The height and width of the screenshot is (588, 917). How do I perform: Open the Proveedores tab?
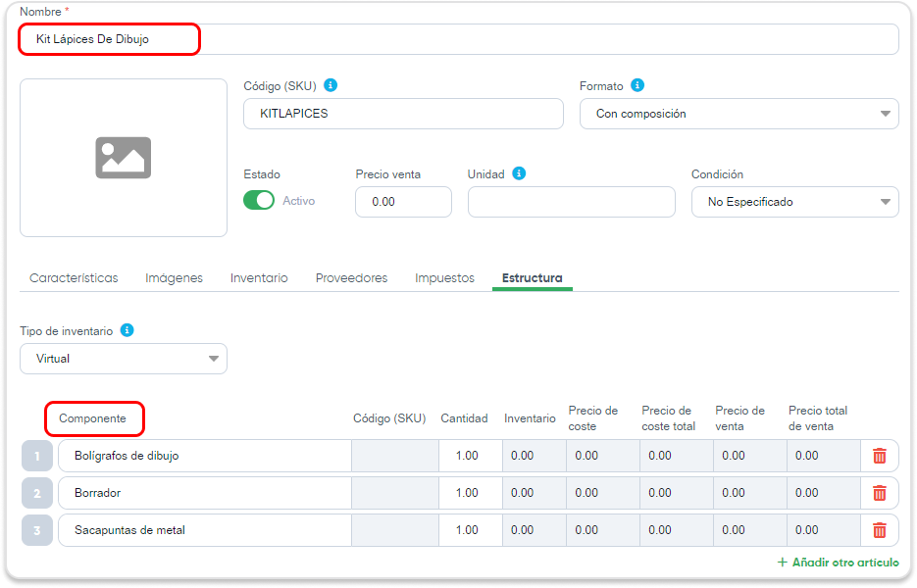(351, 278)
